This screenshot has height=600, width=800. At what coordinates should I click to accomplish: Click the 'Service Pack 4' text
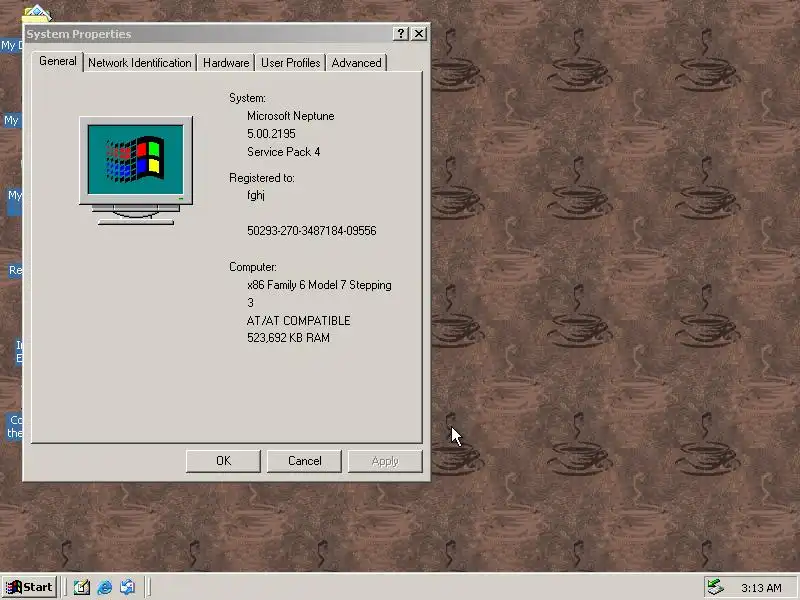(284, 152)
